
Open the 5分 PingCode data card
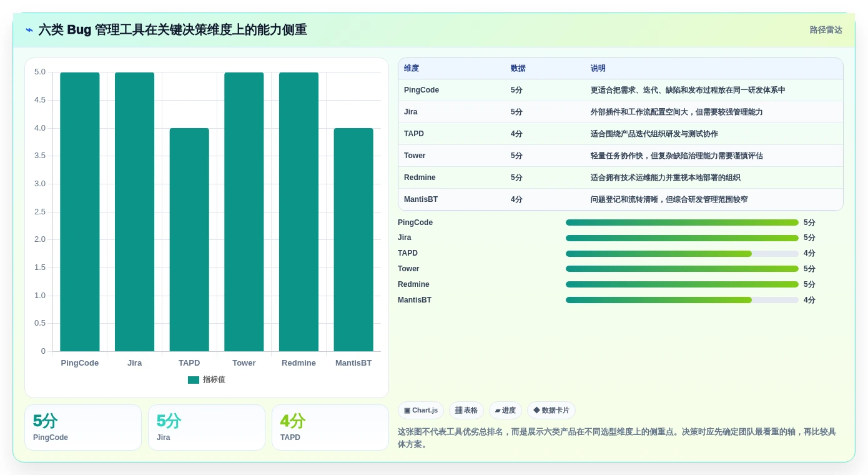click(83, 427)
